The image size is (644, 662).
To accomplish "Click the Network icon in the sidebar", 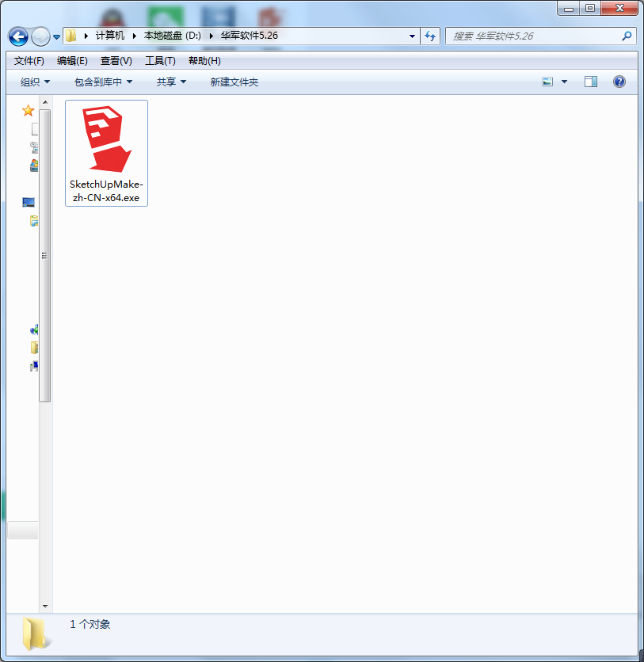I will point(32,330).
